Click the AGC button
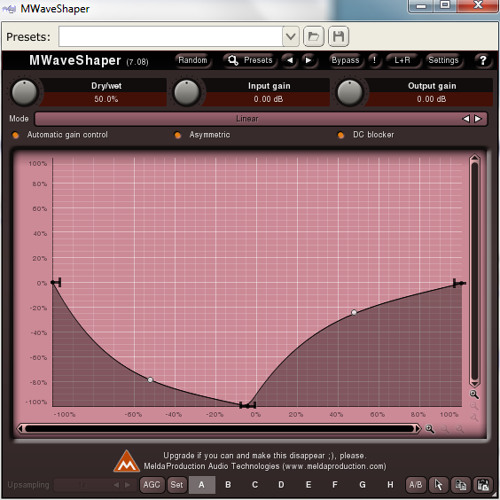Image resolution: width=500 pixels, height=500 pixels. click(x=152, y=485)
